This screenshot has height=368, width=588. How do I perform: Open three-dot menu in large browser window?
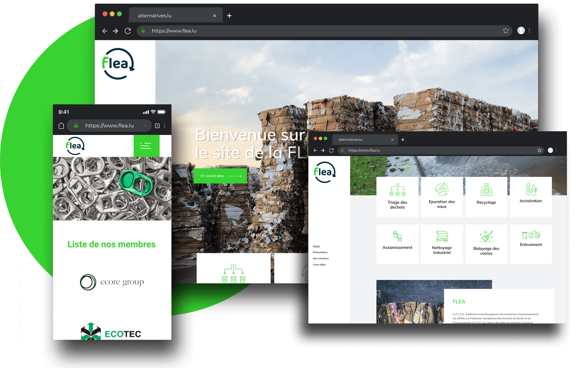(529, 30)
